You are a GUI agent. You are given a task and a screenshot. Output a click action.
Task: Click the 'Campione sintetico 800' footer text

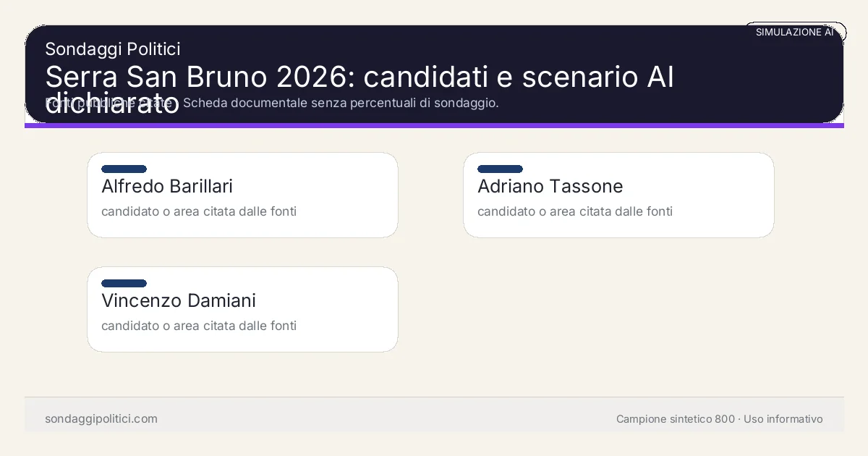tap(675, 419)
